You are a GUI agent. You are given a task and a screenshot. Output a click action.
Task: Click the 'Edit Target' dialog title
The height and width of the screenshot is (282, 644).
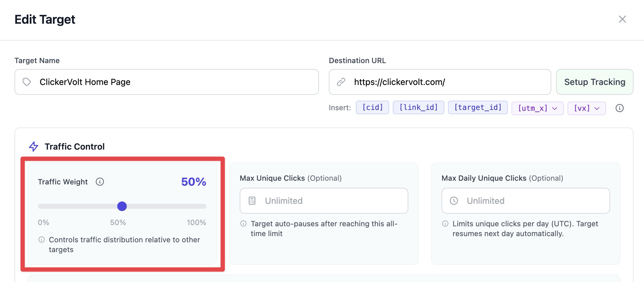45,19
